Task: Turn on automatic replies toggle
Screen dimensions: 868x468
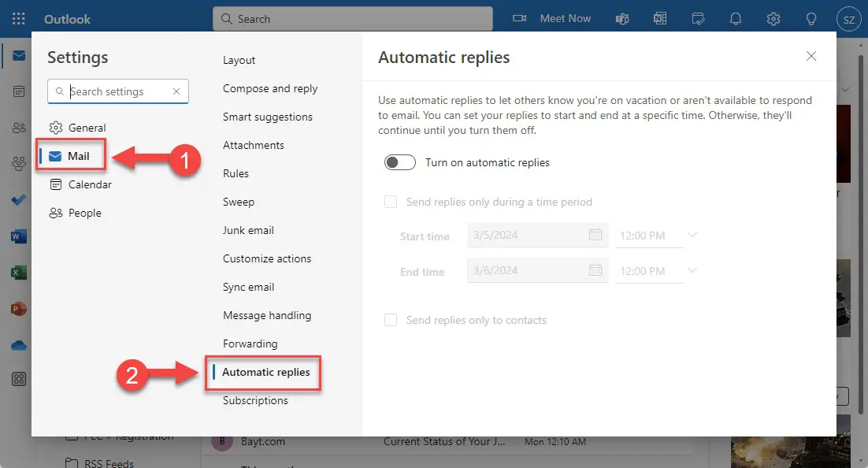Action: (399, 162)
